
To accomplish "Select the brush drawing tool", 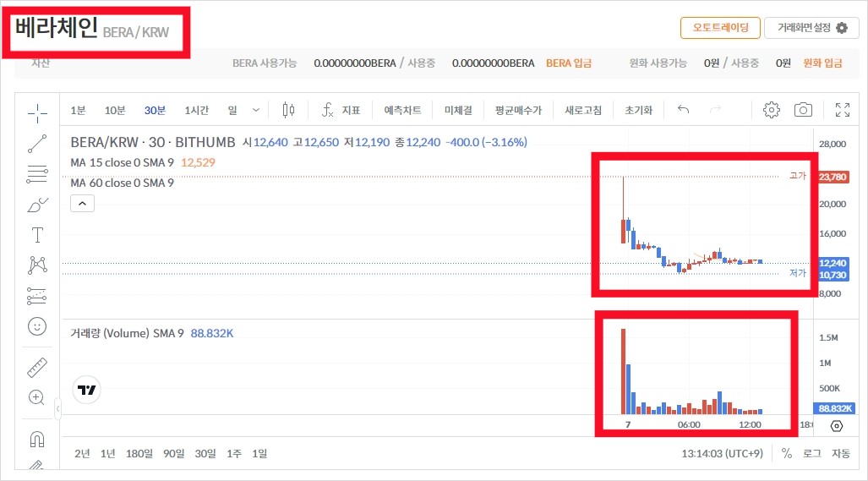I will coord(37,205).
